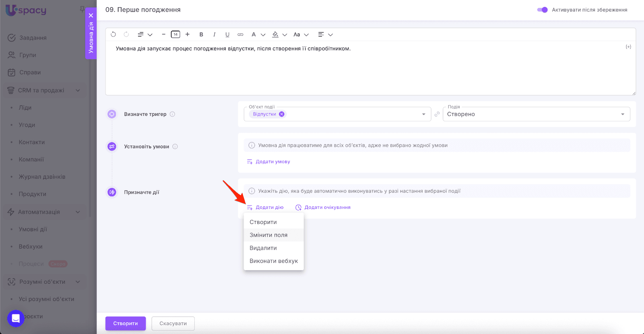Open the Подія dropdown showing Створено
This screenshot has width=644, height=334.
pyautogui.click(x=536, y=114)
